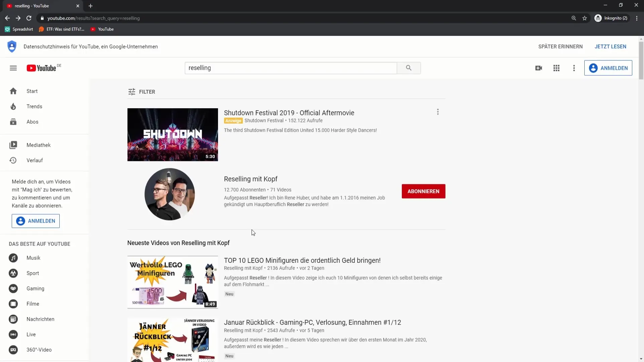Open the LEGO Minifiguren video thumbnail
644x362 pixels.
tap(172, 282)
